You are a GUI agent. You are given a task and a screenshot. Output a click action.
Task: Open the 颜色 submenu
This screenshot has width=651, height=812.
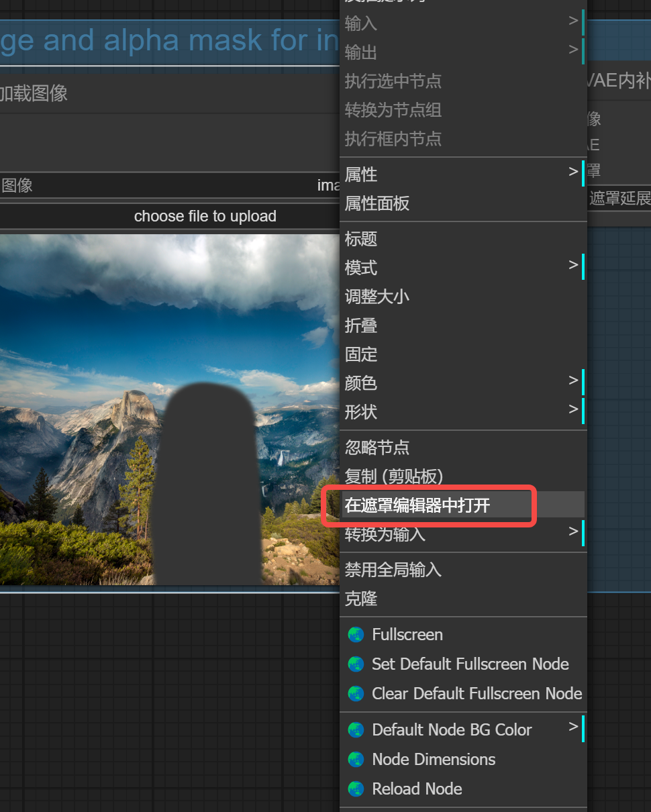tap(462, 383)
